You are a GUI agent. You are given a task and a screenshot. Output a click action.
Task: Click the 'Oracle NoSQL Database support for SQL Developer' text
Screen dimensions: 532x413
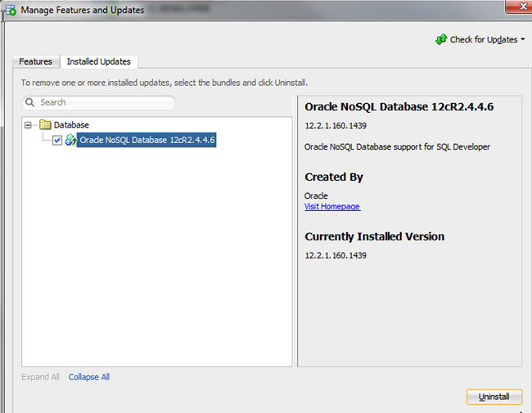coord(397,147)
